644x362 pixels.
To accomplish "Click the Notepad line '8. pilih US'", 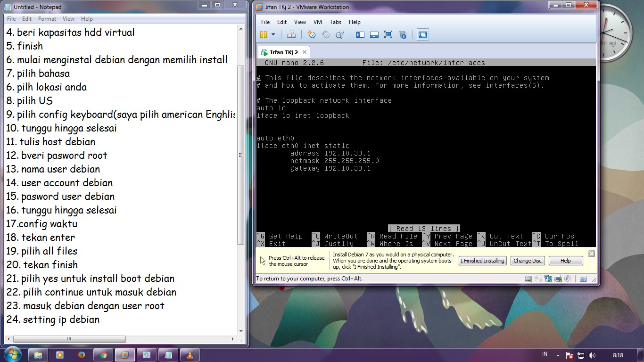I will pyautogui.click(x=30, y=101).
